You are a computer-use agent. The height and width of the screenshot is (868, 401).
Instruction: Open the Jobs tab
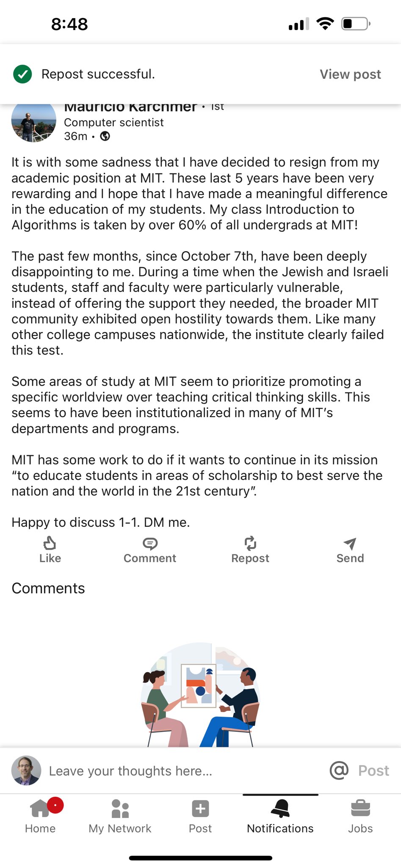click(x=360, y=816)
